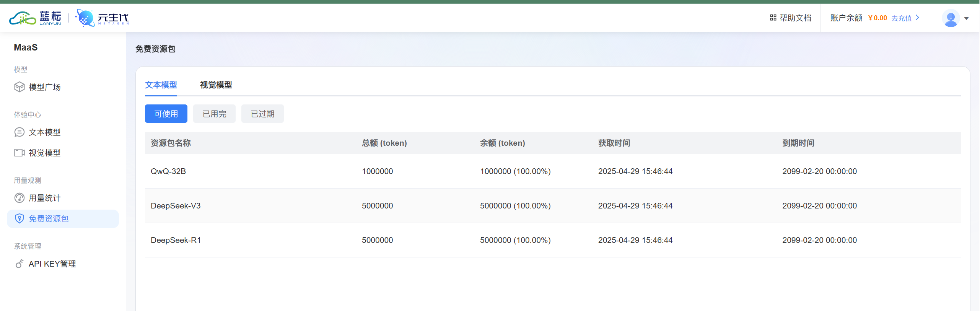980x311 pixels.
Task: Click DeepSeek-R1 acquisition time 2025-04-29 15:46:44
Action: point(635,240)
